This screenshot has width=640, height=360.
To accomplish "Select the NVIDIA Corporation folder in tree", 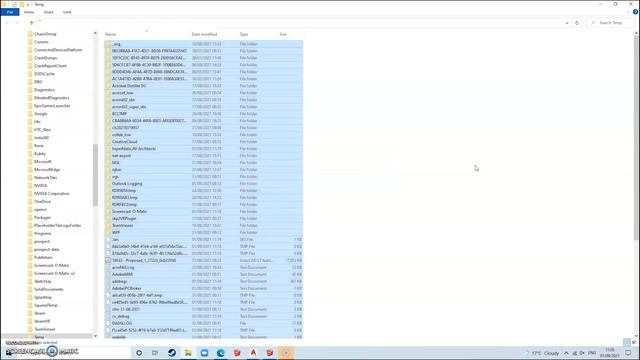I will (51, 193).
